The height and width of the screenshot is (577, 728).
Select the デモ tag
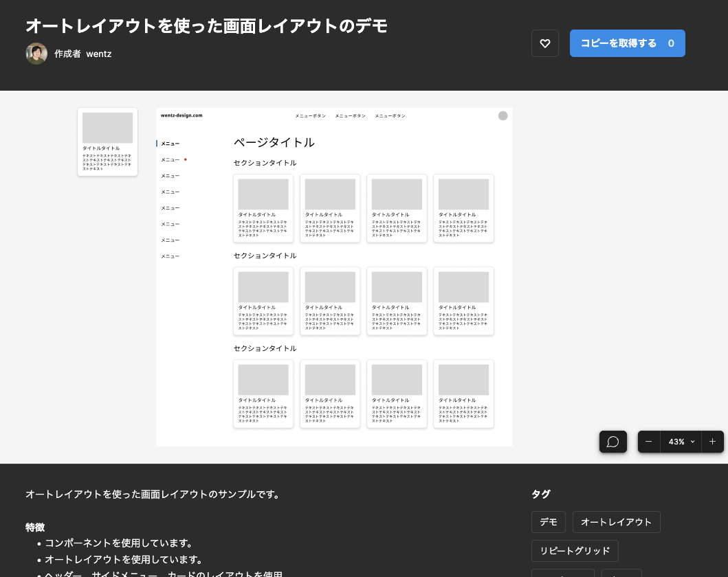coord(548,522)
